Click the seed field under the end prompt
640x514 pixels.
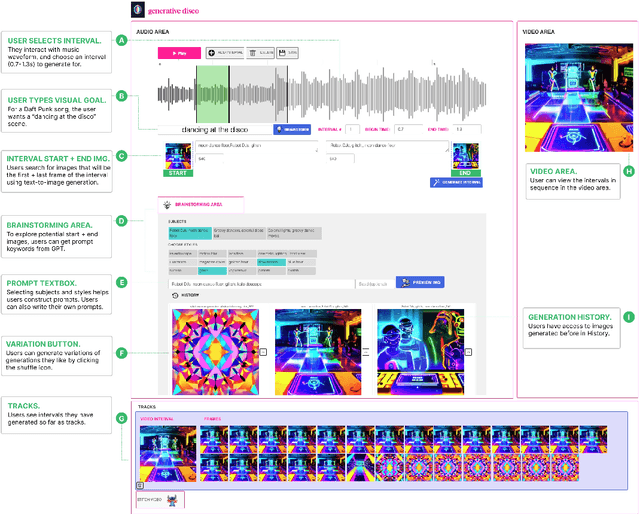click(340, 158)
